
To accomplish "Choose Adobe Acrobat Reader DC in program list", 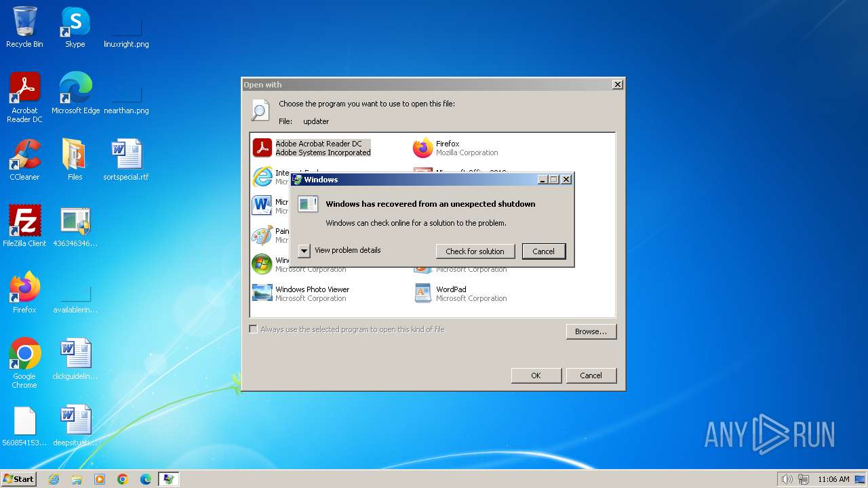I will (312, 148).
